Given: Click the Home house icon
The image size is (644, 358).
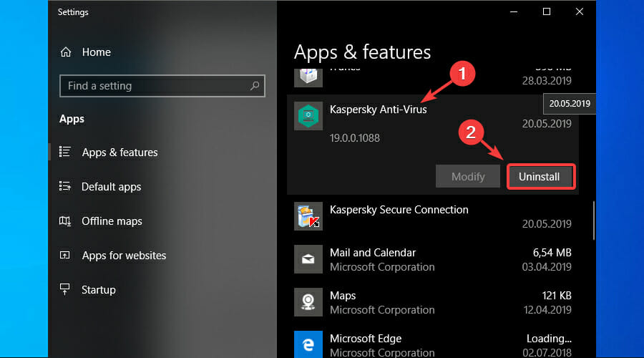Looking at the screenshot, I should click(66, 52).
